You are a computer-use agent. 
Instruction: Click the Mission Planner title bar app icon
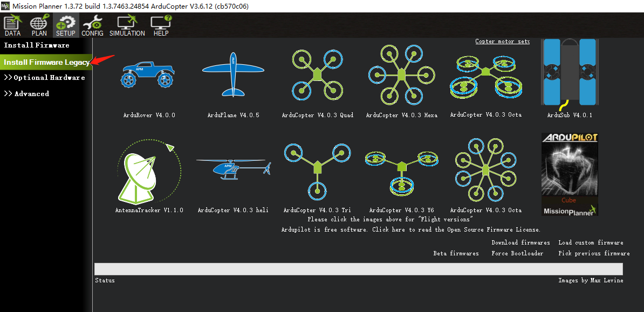(5, 6)
